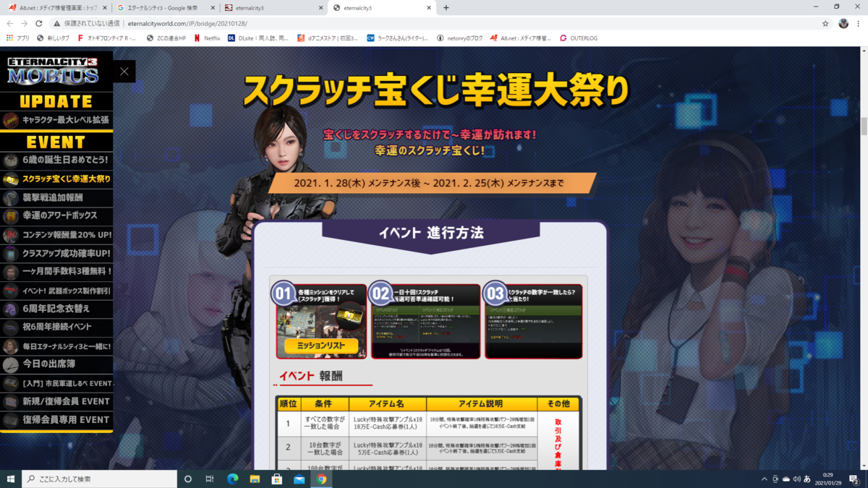Open 幸運のアワードボックス event
Screen dimensions: 868x488
point(56,215)
